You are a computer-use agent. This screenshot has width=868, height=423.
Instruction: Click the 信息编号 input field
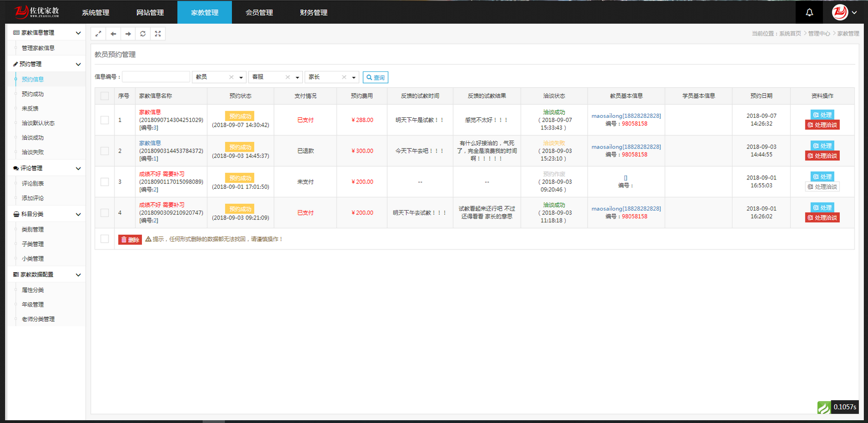coord(156,77)
